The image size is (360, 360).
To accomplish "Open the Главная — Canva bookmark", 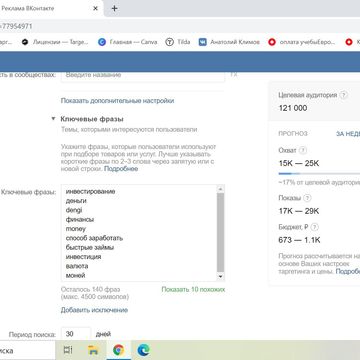I will [x=128, y=42].
